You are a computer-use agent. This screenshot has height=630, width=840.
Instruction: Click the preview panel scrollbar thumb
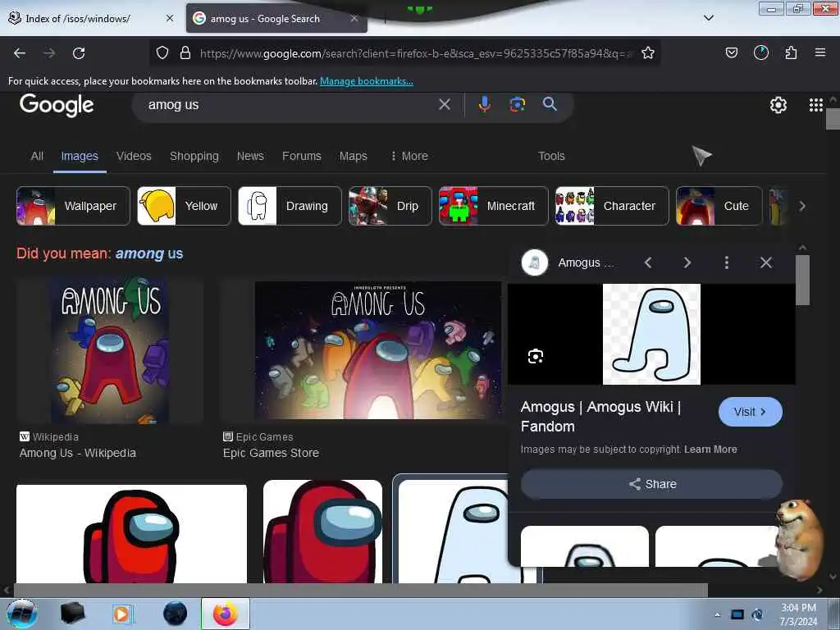802,280
